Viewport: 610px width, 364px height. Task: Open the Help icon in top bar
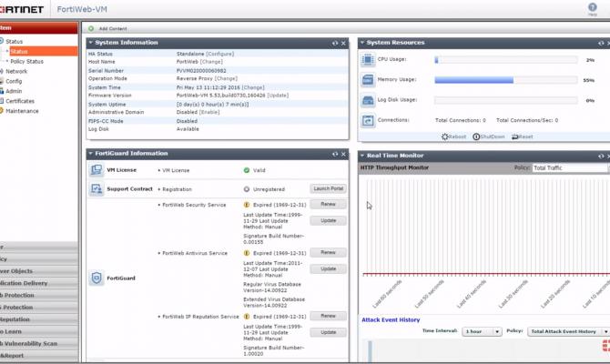(x=592, y=7)
